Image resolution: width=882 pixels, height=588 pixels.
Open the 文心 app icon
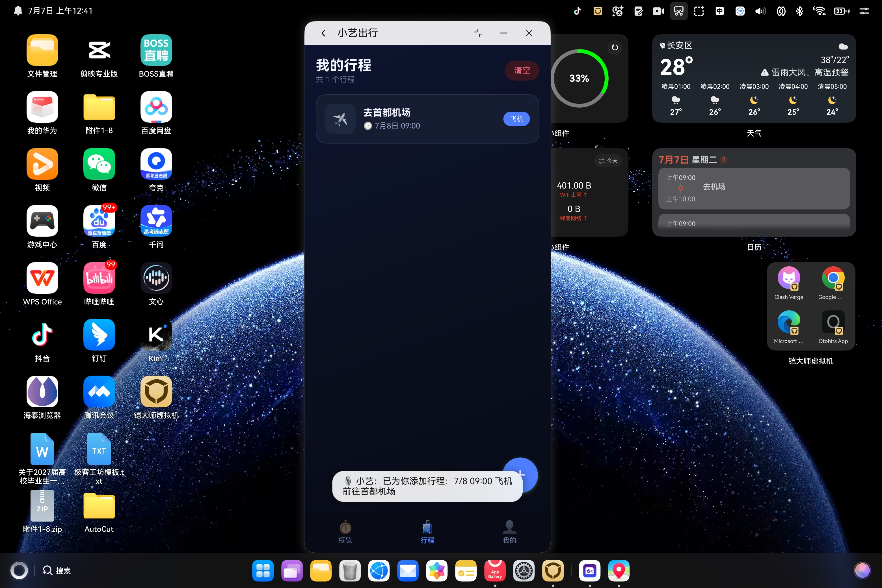156,278
